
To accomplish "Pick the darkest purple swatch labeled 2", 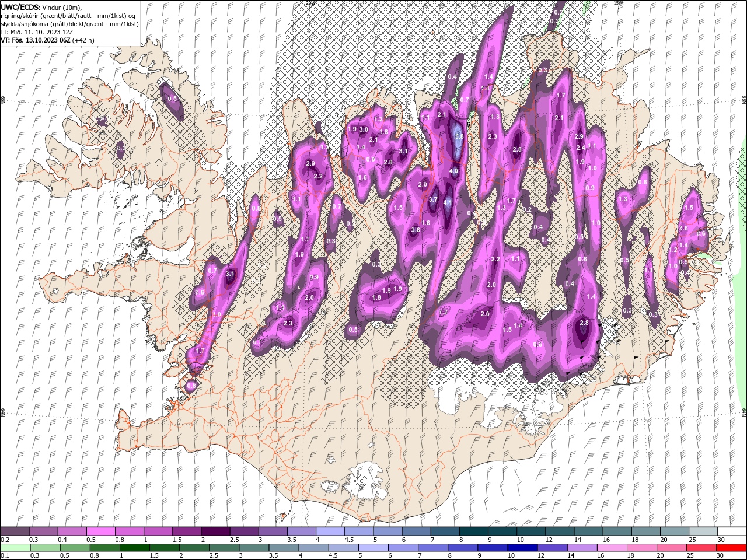I will point(215,531).
